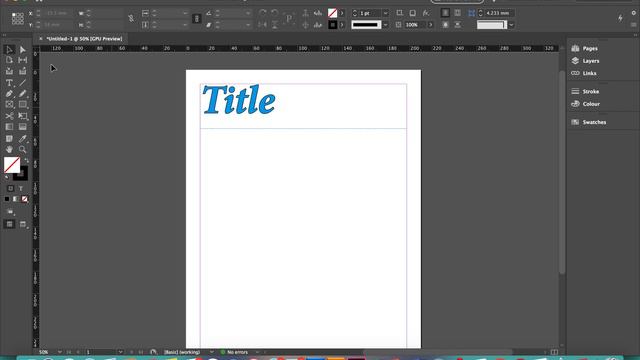Open the opacity slider arrow next to 100%
Image resolution: width=640 pixels, height=360 pixels.
point(431,25)
